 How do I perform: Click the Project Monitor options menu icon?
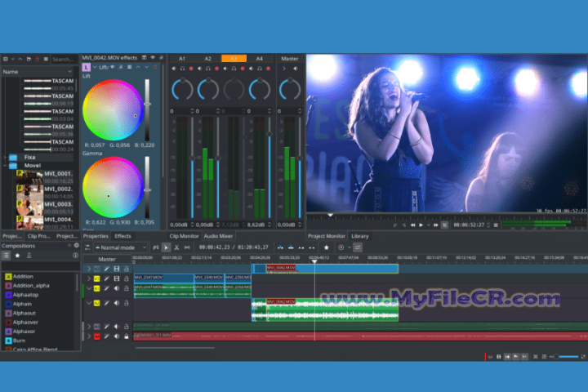pyautogui.click(x=496, y=225)
